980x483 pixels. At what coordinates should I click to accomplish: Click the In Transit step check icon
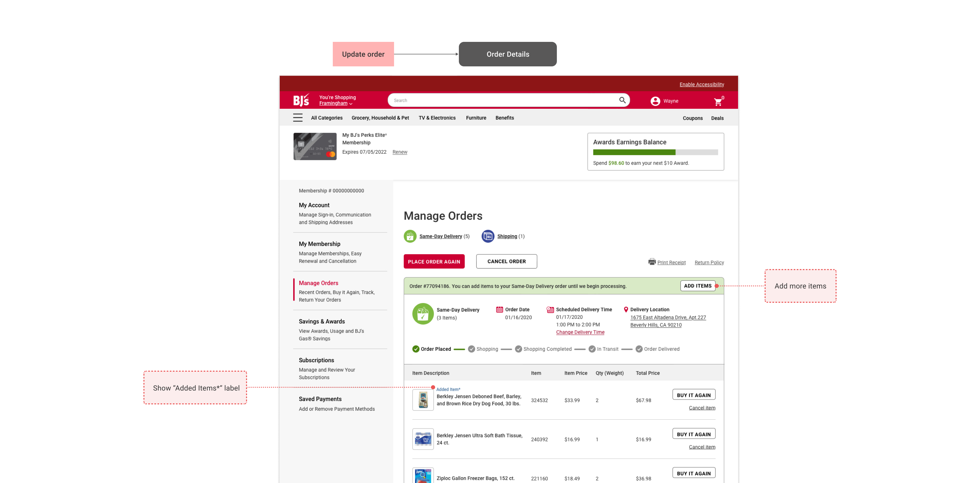[x=592, y=349]
